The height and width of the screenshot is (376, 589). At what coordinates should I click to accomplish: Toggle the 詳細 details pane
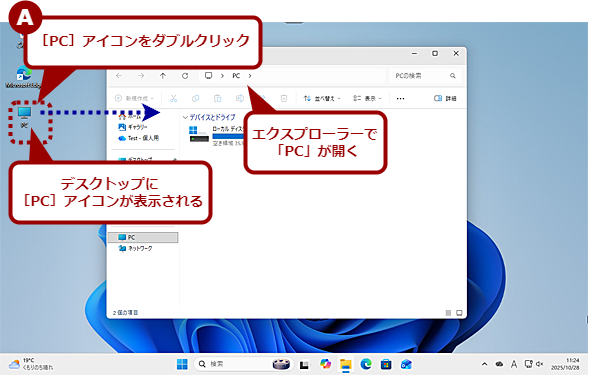pos(445,98)
